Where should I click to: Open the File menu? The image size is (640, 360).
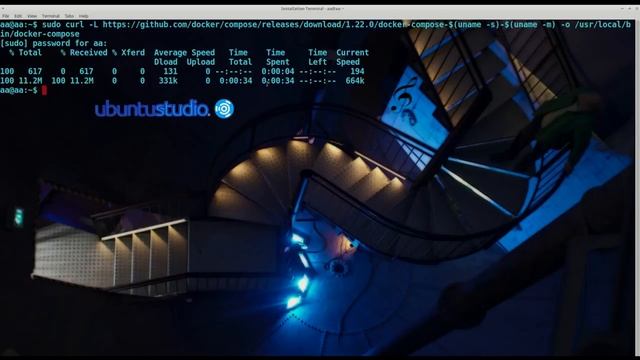point(5,16)
